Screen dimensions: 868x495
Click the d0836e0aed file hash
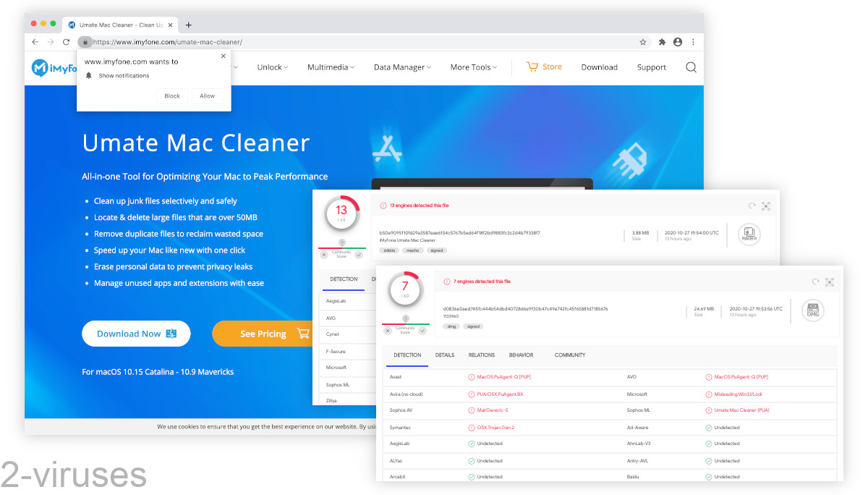526,309
